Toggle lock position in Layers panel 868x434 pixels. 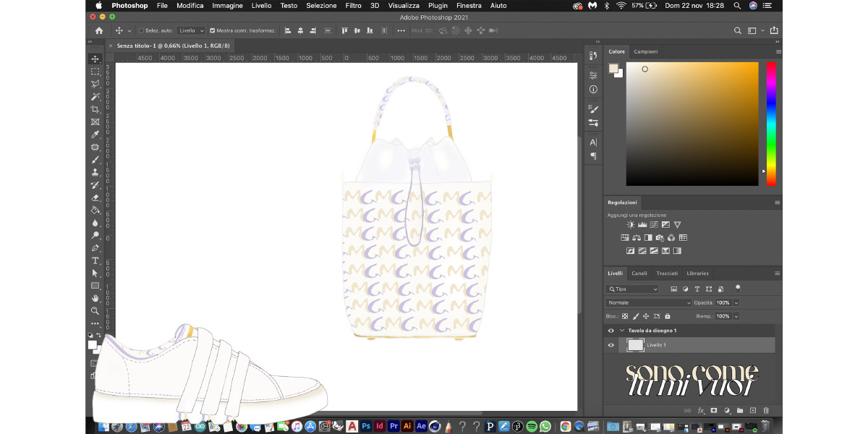[646, 316]
